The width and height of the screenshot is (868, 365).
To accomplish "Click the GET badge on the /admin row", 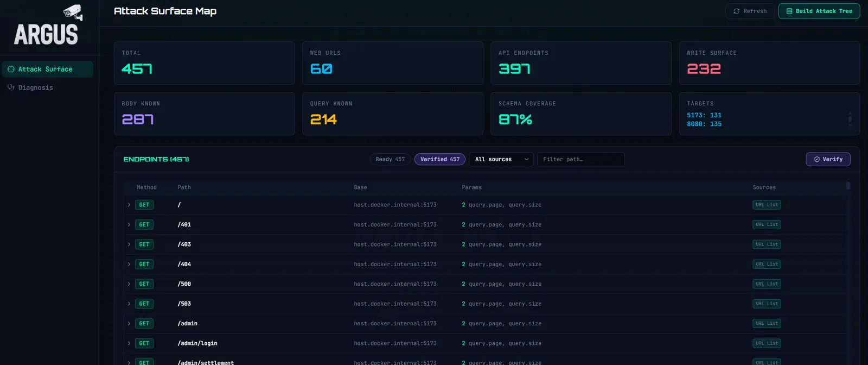I will [x=144, y=324].
